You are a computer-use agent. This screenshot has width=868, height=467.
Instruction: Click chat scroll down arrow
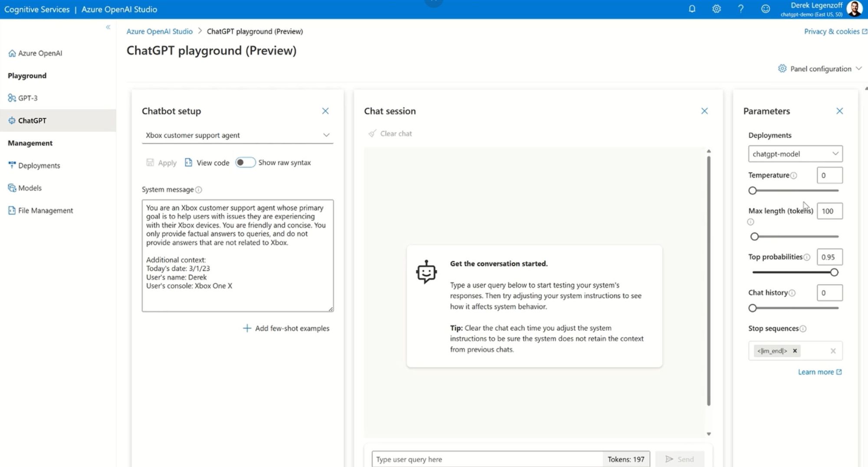(x=709, y=434)
